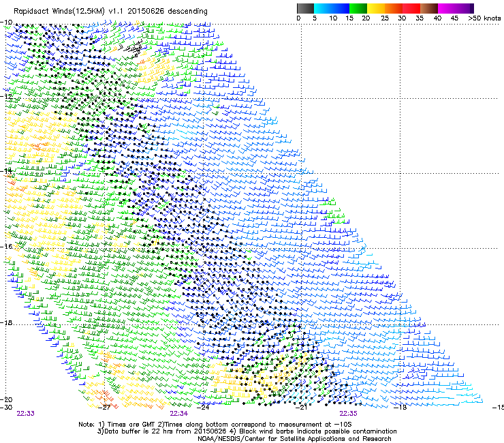Image resolution: width=504 pixels, height=443 pixels.
Task: Click the '22:34' purple time label
Action: click(178, 414)
